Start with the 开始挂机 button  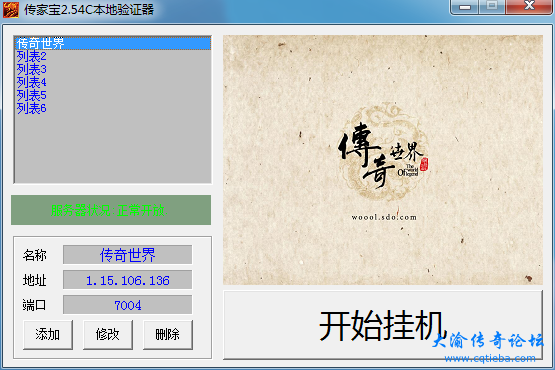tap(383, 325)
